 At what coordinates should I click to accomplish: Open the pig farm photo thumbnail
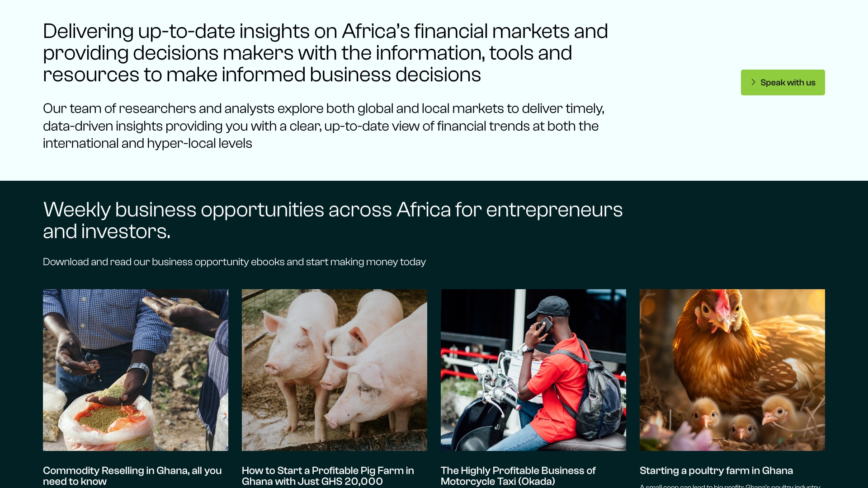[x=334, y=370]
